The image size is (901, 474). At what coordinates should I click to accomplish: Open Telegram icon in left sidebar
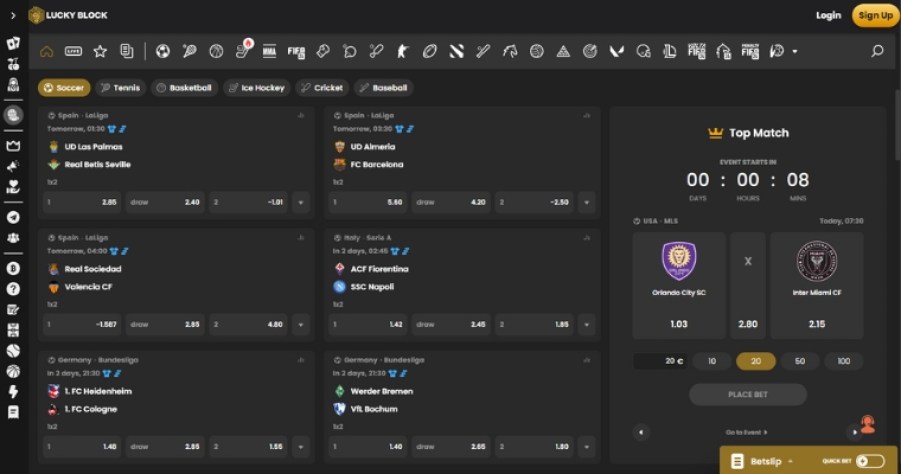[x=13, y=217]
